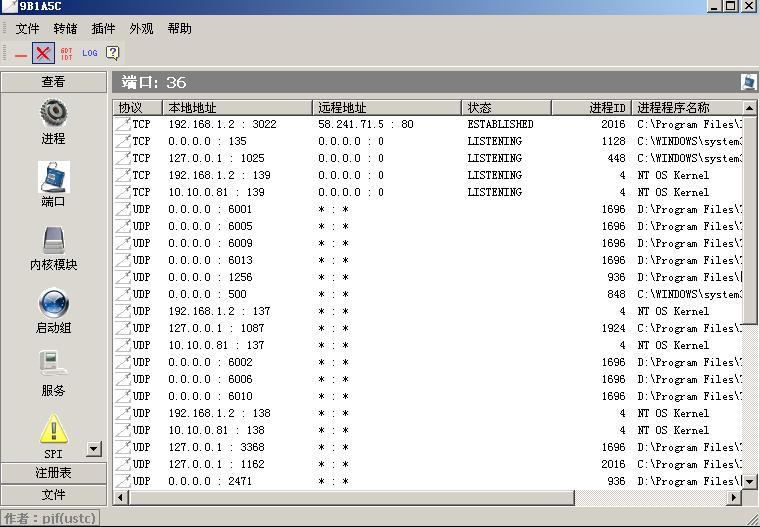Click the help question mark toolbar icon
The width and height of the screenshot is (760, 527).
point(113,53)
